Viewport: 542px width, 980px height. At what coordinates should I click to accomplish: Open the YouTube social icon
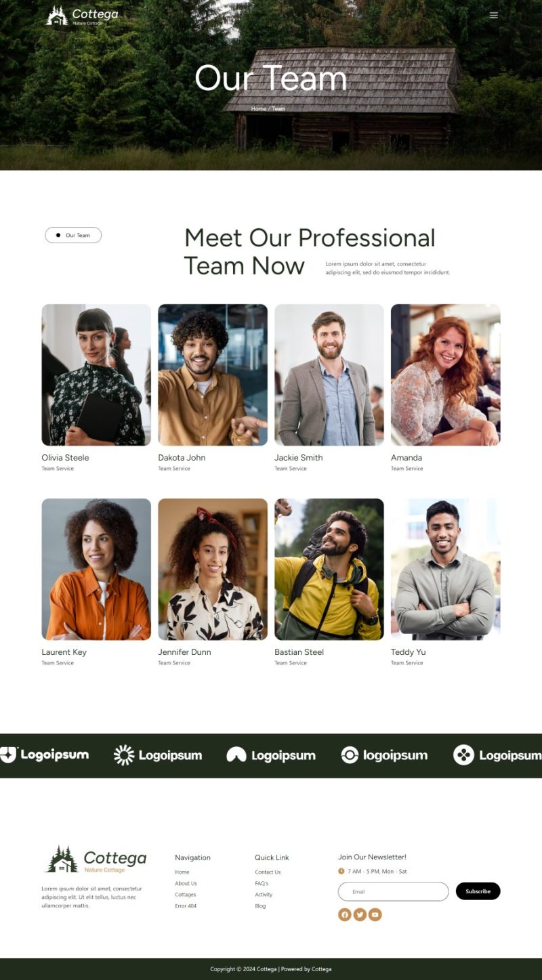coord(375,915)
